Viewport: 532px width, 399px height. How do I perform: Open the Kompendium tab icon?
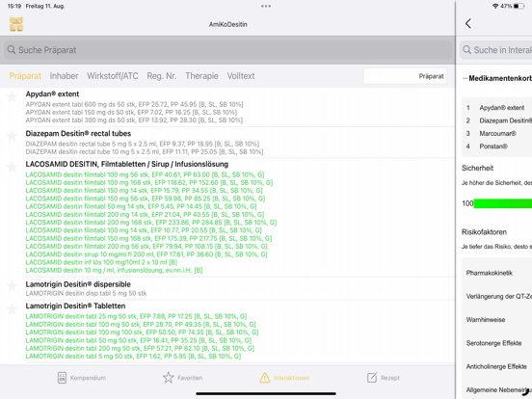62,378
